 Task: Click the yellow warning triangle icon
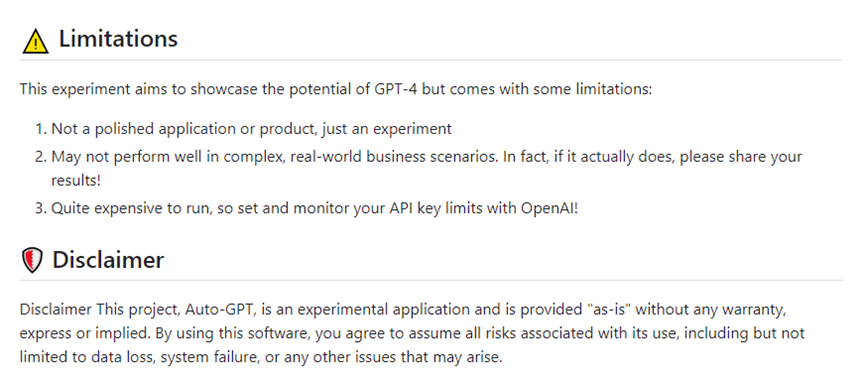pos(35,41)
